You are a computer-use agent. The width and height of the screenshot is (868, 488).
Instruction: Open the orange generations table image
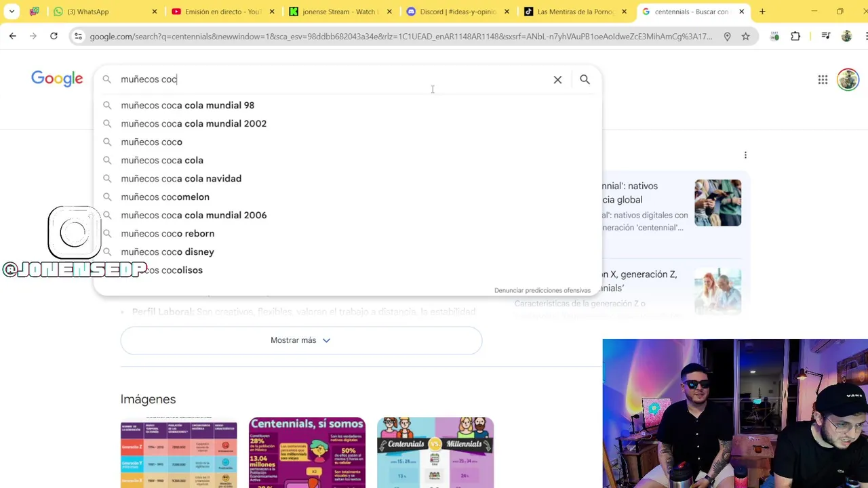coord(179,453)
